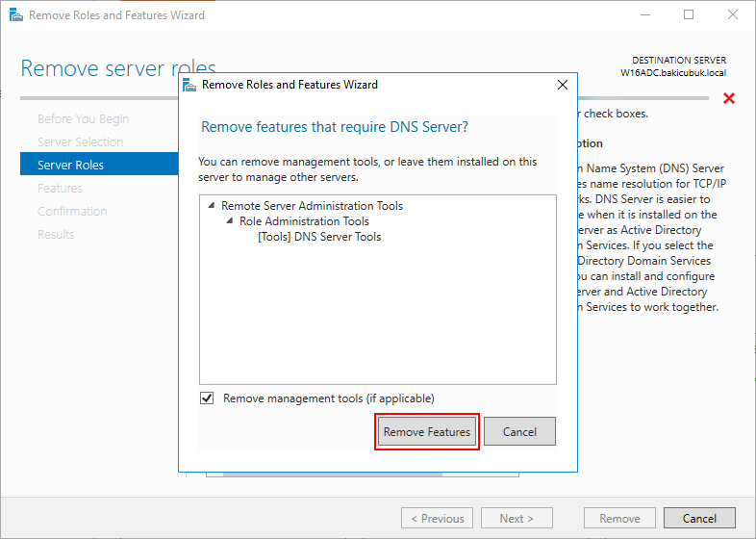Select the Server Selection step

click(80, 141)
